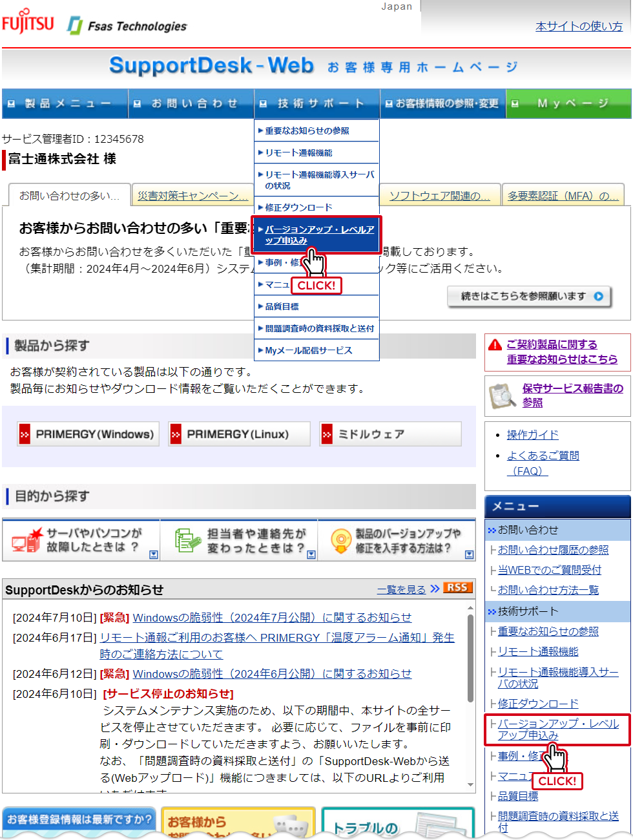633x840 pixels.
Task: Open the 技術サポート navigation menu
Action: click(317, 103)
